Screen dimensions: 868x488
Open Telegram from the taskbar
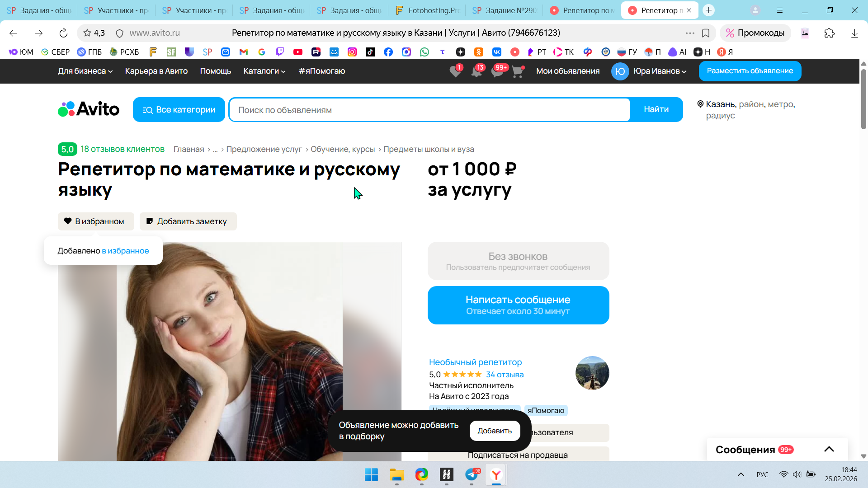tap(472, 475)
